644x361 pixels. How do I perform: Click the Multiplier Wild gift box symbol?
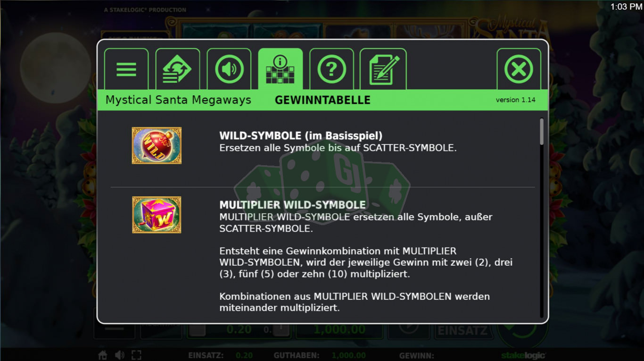coord(157,215)
